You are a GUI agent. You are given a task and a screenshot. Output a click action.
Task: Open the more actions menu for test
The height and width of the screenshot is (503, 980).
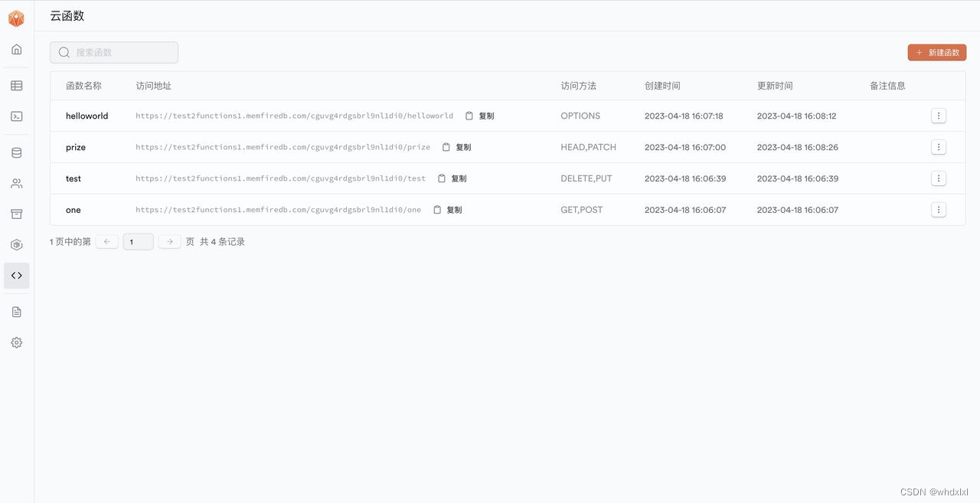pos(939,178)
